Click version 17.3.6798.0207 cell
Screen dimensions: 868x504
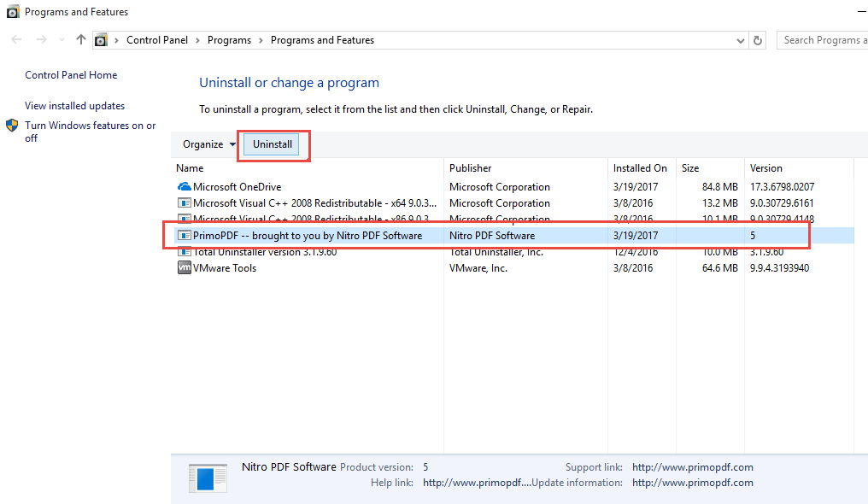pos(782,187)
